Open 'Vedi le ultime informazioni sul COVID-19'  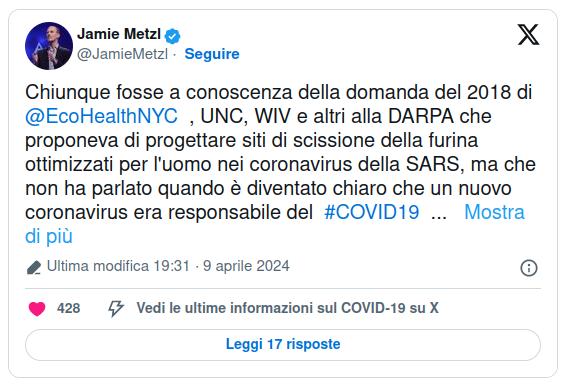[x=287, y=308]
